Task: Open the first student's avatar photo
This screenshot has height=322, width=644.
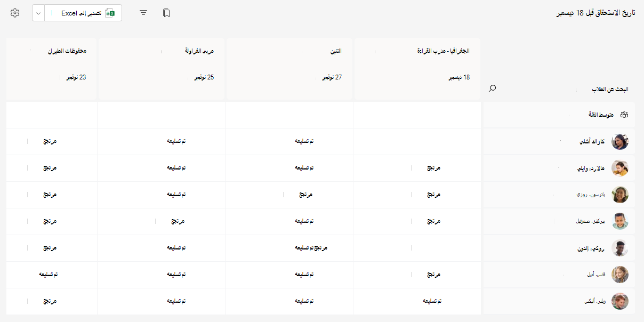Action: (x=620, y=141)
